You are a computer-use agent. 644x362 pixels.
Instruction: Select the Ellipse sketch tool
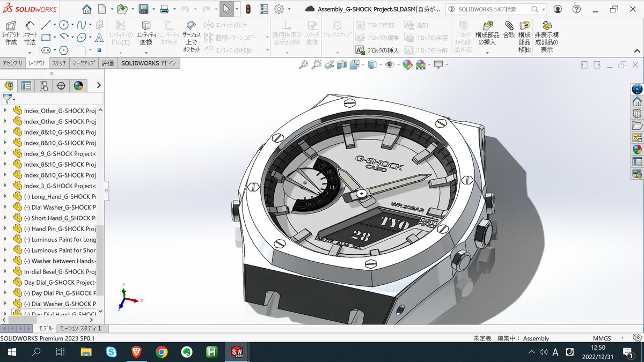click(x=81, y=37)
